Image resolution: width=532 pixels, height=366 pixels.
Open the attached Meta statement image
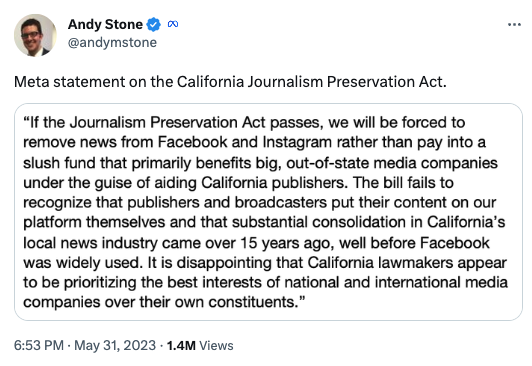[x=268, y=212]
